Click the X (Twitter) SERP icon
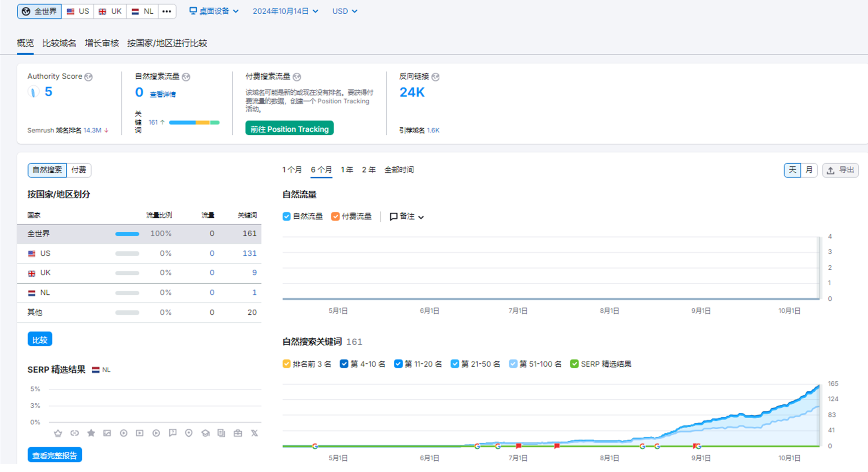 click(254, 433)
